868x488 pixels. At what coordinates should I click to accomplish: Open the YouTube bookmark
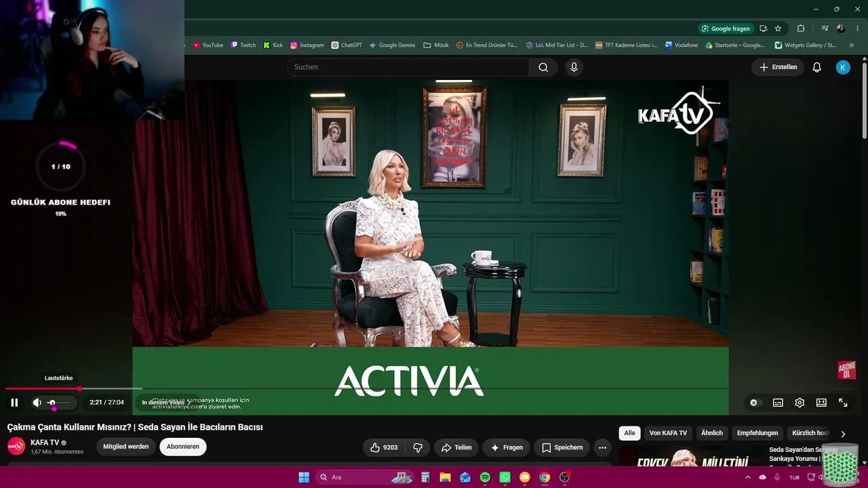pos(208,45)
